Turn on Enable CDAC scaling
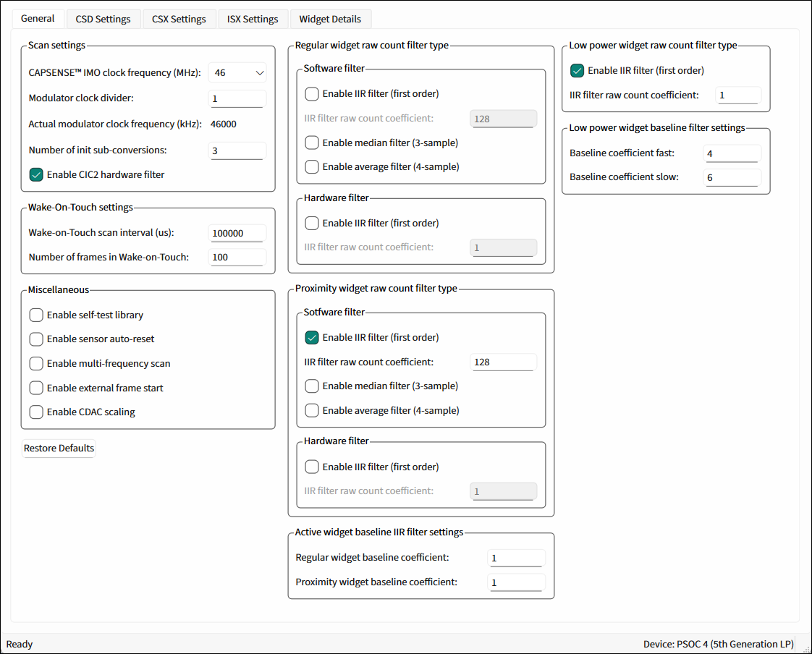This screenshot has height=654, width=812. 36,412
